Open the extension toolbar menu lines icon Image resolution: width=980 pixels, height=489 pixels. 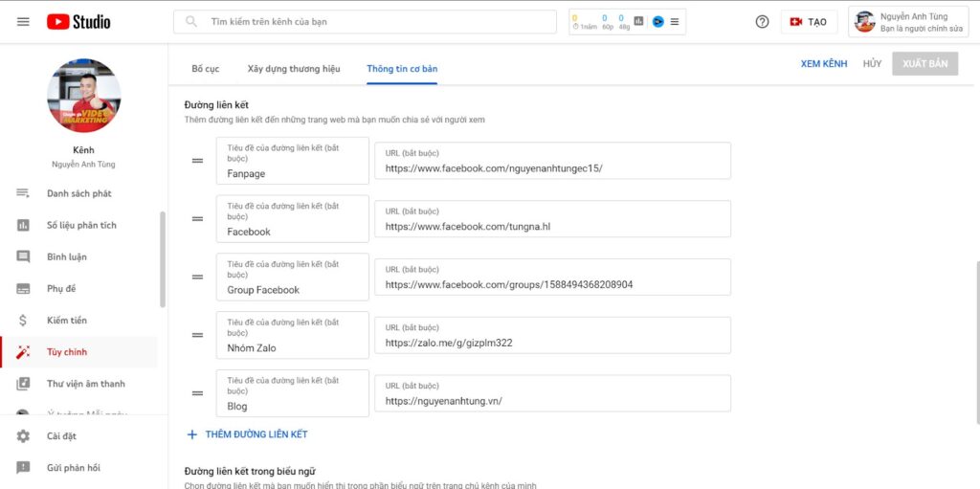[675, 21]
